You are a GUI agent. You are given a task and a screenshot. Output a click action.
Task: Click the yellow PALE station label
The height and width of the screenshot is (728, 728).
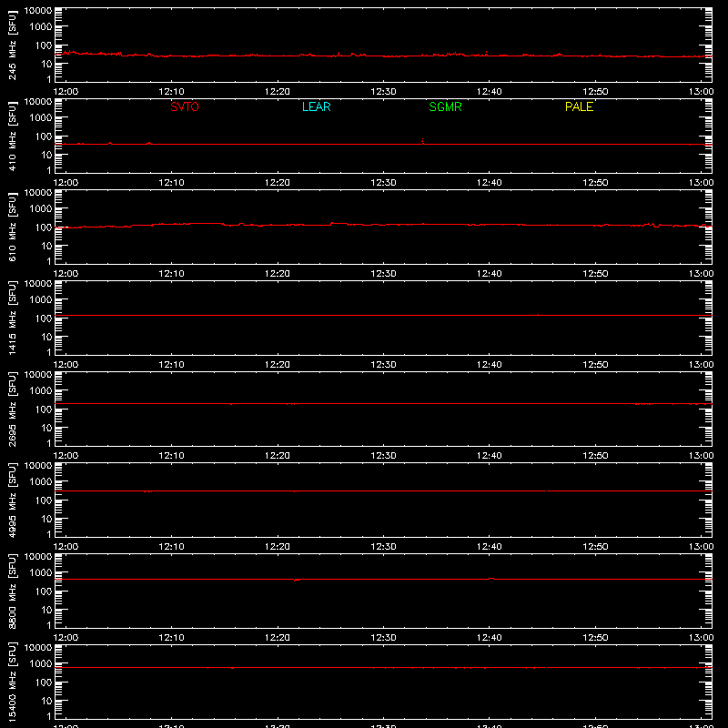pyautogui.click(x=579, y=106)
